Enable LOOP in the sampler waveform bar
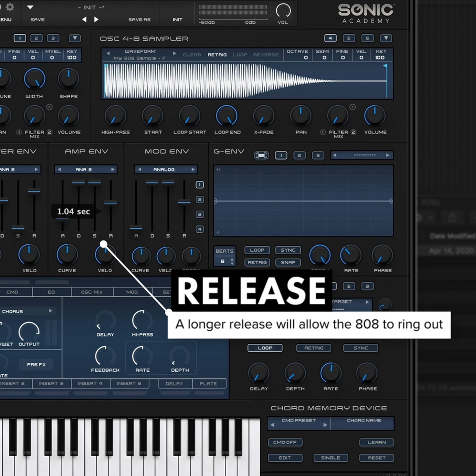Viewport: 476px width, 476px height. point(240,55)
